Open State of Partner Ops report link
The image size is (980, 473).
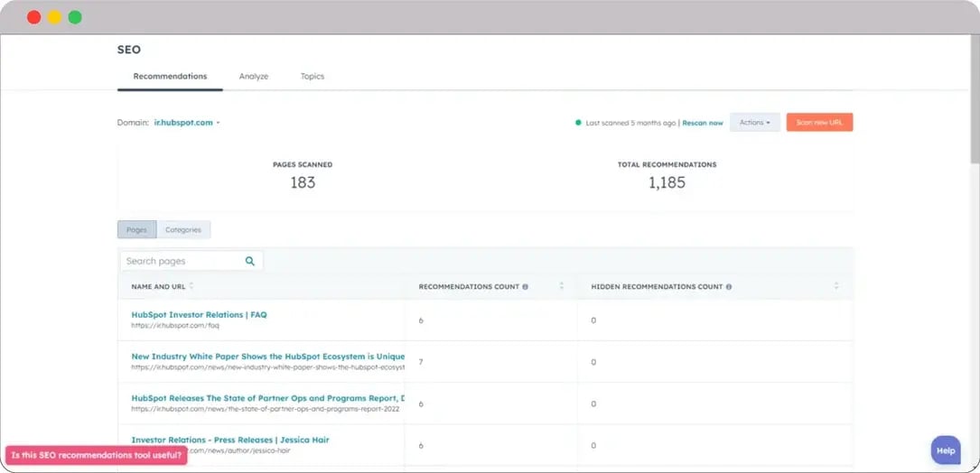[x=268, y=398]
